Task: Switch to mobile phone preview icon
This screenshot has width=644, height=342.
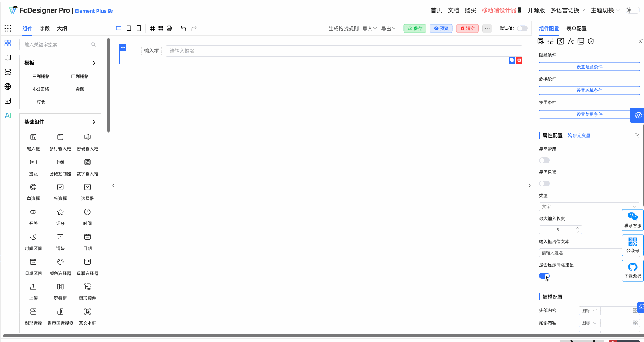Action: pos(139,28)
